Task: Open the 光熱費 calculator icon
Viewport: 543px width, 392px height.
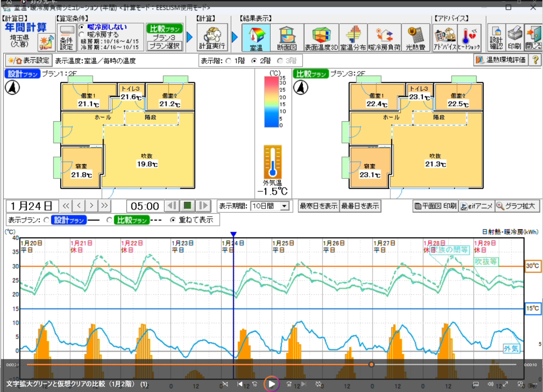Action: pyautogui.click(x=415, y=38)
